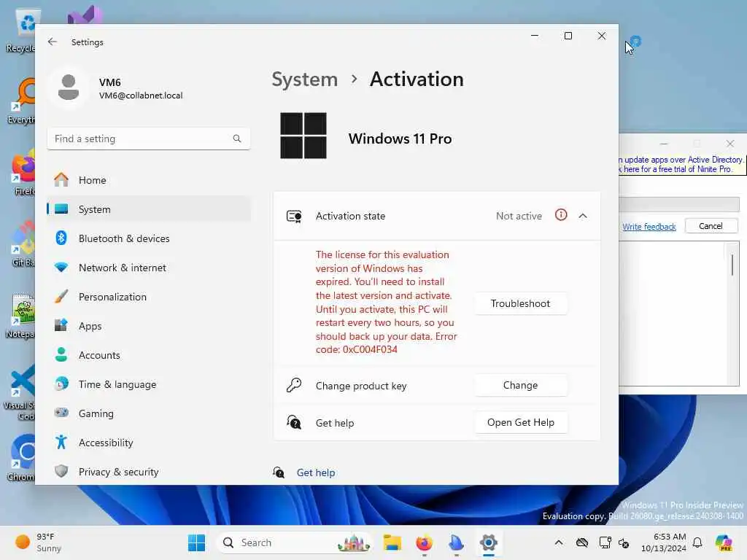Screen dimensions: 747x560
Task: Click the VM6 user profile avatar
Action: (69, 87)
